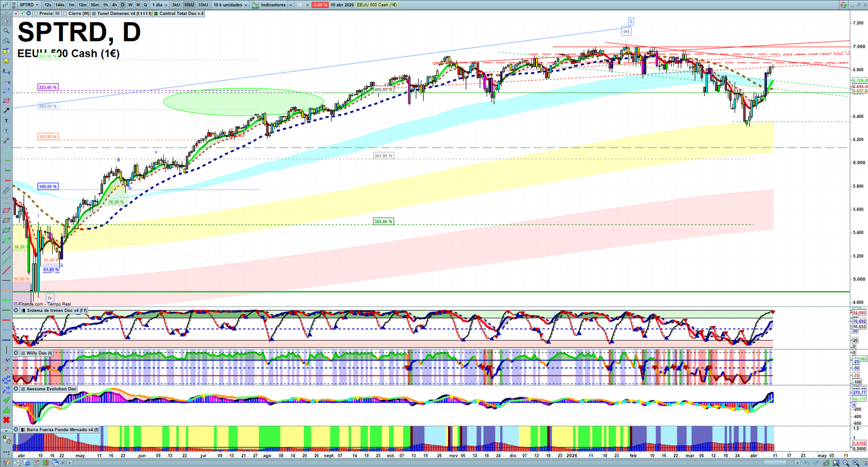The image size is (868, 467).
Task: Select the ruler measuring tool
Action: click(6, 190)
